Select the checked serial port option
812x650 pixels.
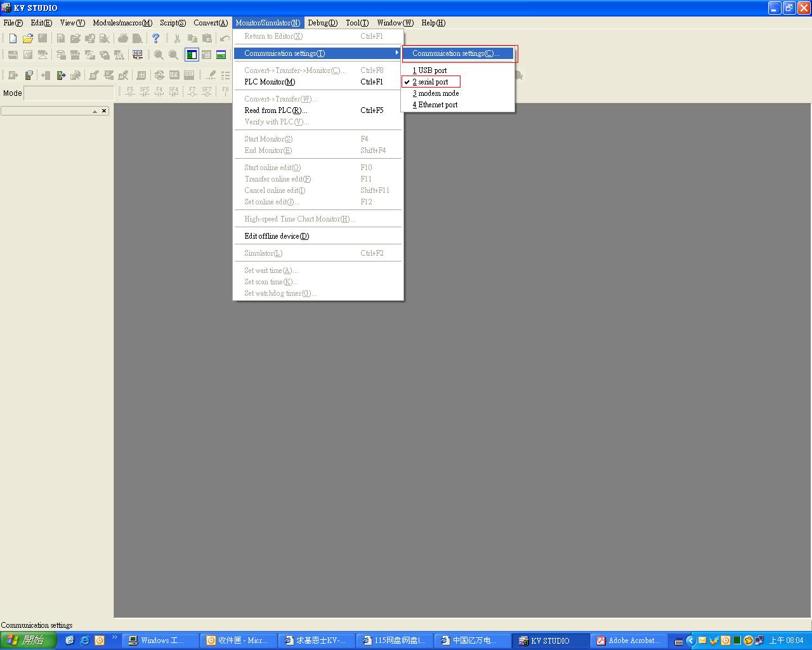[x=433, y=82]
